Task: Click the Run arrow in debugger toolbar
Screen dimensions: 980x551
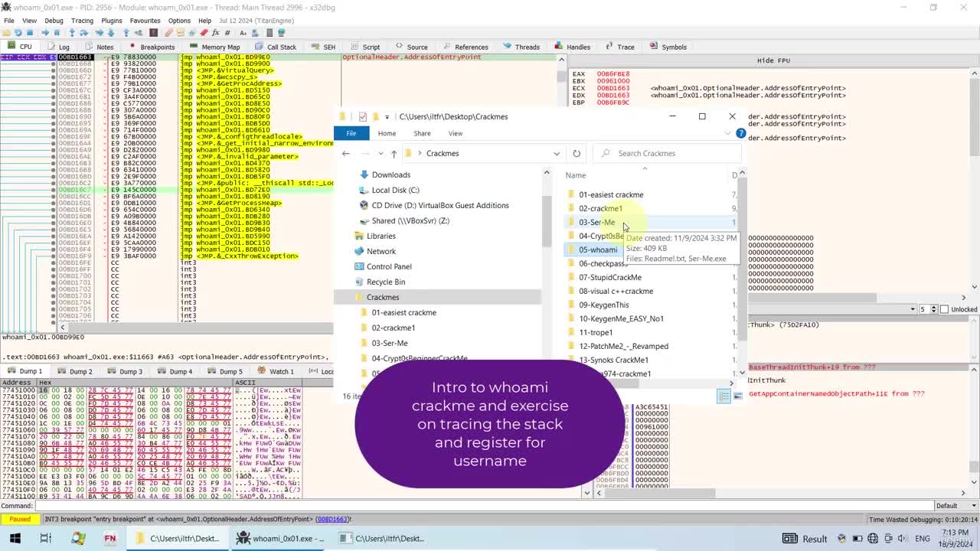Action: click(x=44, y=33)
